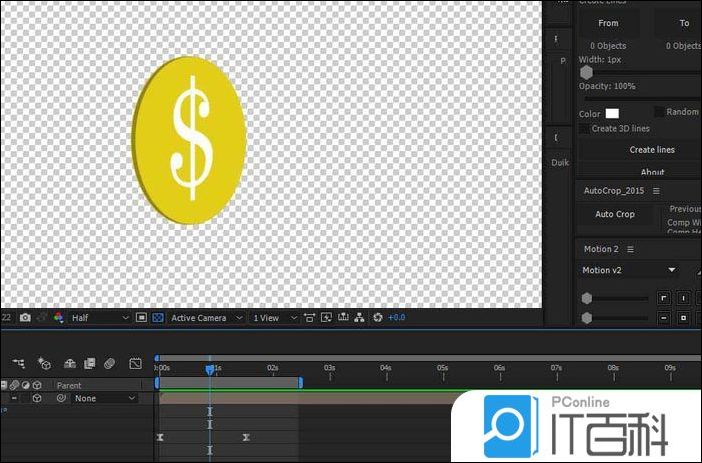Adjust the Width slider handle

(586, 73)
